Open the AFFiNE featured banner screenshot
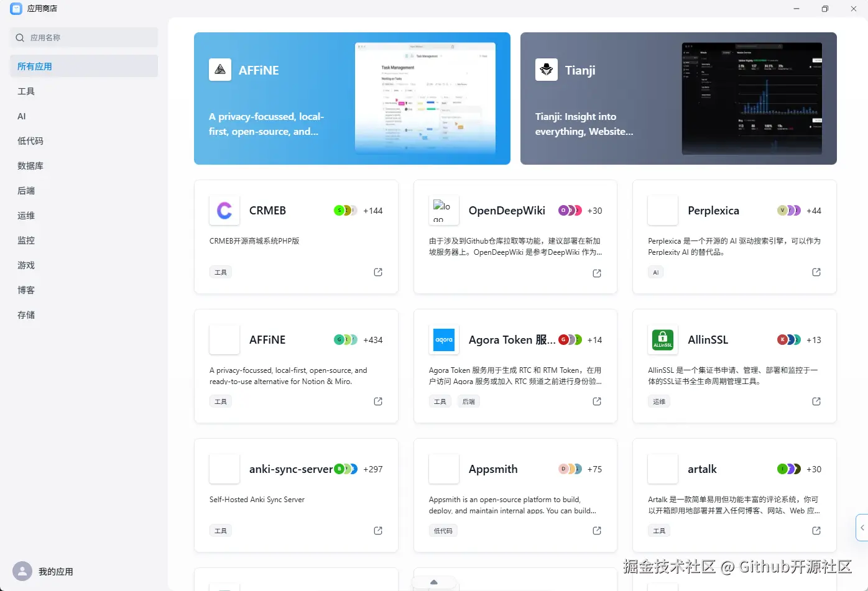Screen dimensions: 868x591 pyautogui.click(x=425, y=98)
